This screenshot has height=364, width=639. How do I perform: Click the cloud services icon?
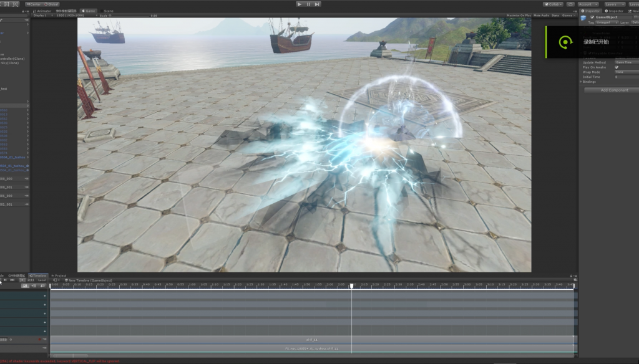[570, 4]
